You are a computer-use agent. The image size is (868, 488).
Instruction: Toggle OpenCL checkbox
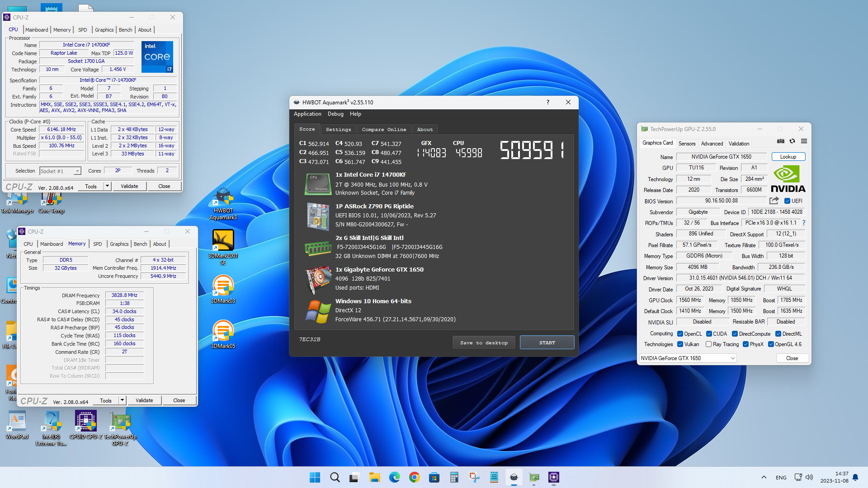pyautogui.click(x=680, y=334)
